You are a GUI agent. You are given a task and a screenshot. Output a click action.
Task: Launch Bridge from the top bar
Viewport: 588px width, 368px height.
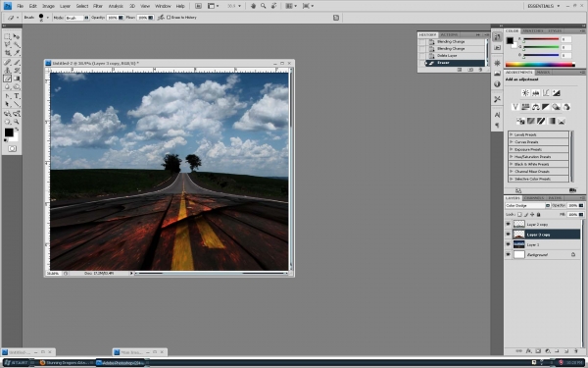[198, 6]
